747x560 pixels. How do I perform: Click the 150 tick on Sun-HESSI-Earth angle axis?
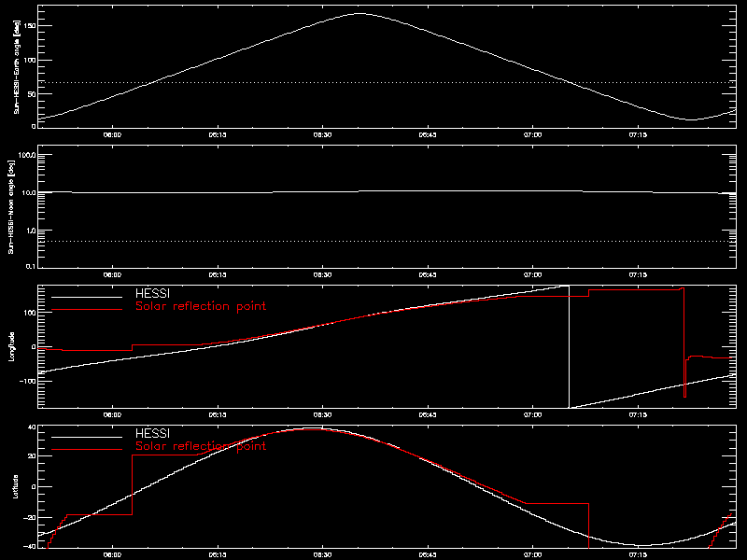30,26
